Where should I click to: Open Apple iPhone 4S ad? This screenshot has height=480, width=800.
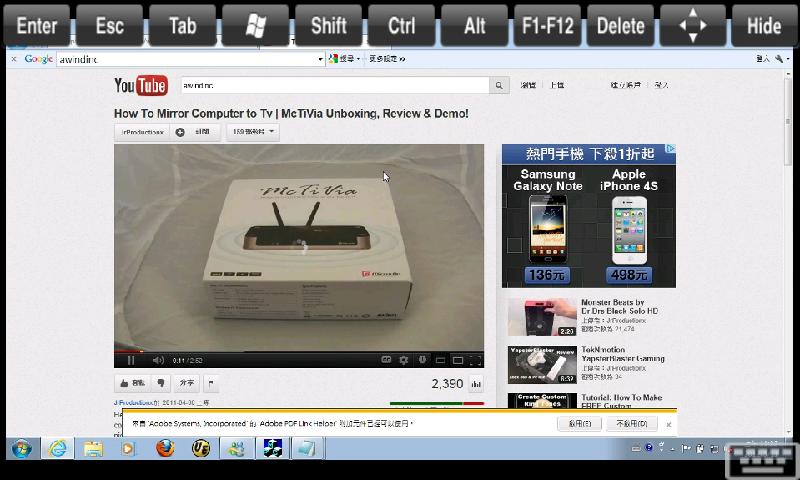[x=629, y=224]
